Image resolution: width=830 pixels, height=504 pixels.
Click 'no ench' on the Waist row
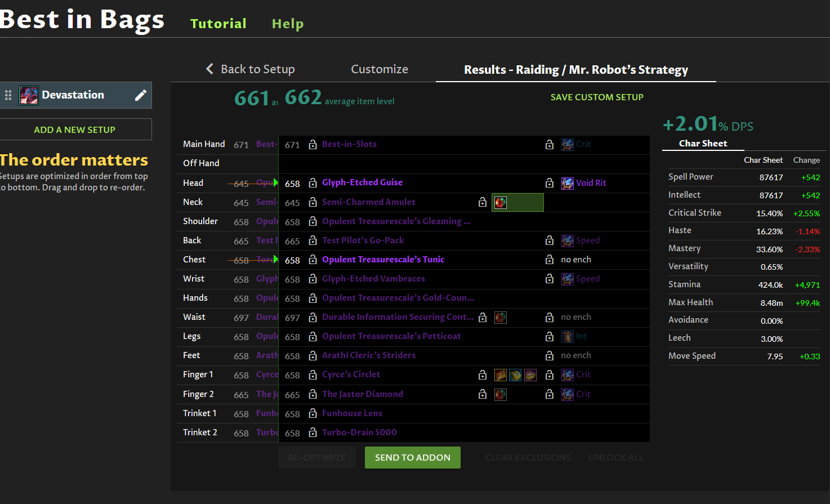pos(576,317)
